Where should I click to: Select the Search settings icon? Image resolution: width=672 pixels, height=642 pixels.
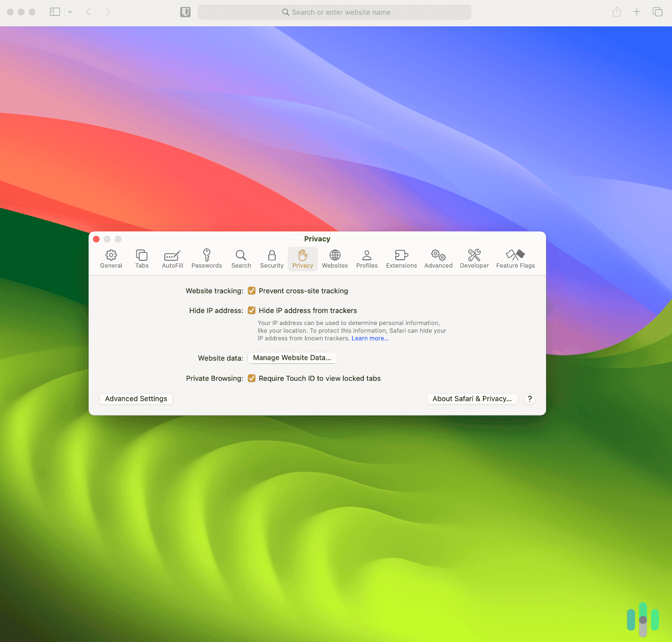coord(241,258)
